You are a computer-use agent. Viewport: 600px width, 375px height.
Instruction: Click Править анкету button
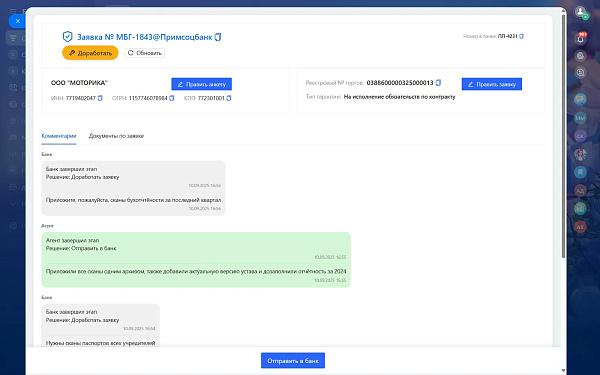[202, 84]
